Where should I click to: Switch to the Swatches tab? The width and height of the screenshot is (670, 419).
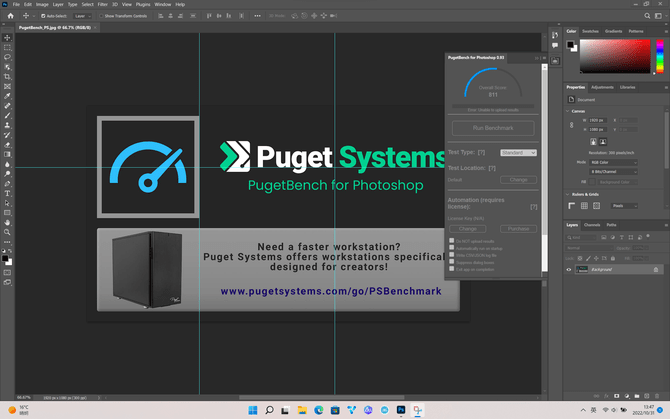[590, 32]
